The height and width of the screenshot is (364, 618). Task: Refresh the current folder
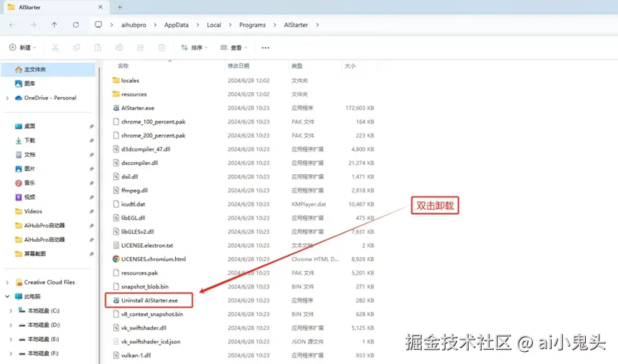pyautogui.click(x=76, y=25)
